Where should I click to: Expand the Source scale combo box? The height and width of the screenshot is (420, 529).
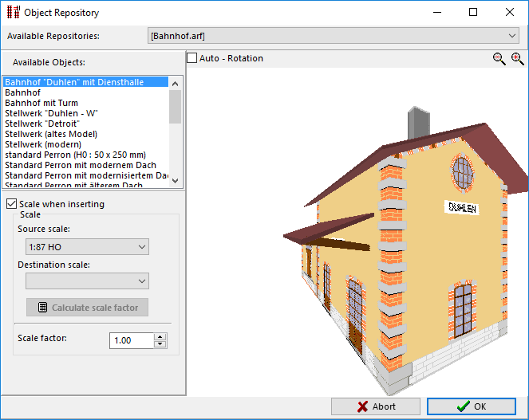[87, 247]
